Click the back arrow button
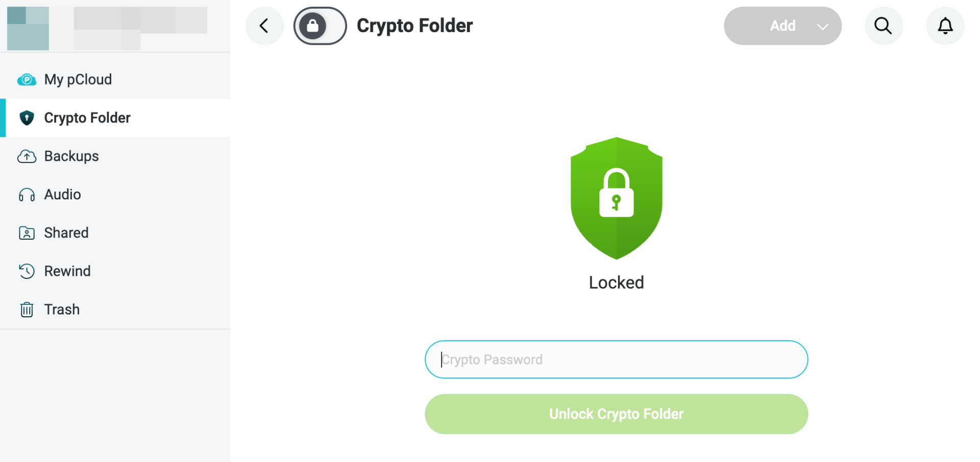This screenshot has width=980, height=462. click(x=264, y=26)
